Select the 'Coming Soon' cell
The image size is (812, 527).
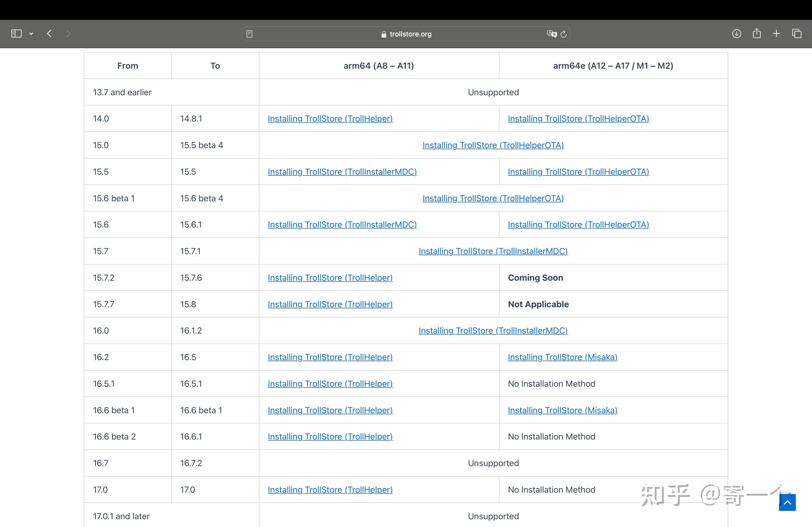(x=613, y=278)
